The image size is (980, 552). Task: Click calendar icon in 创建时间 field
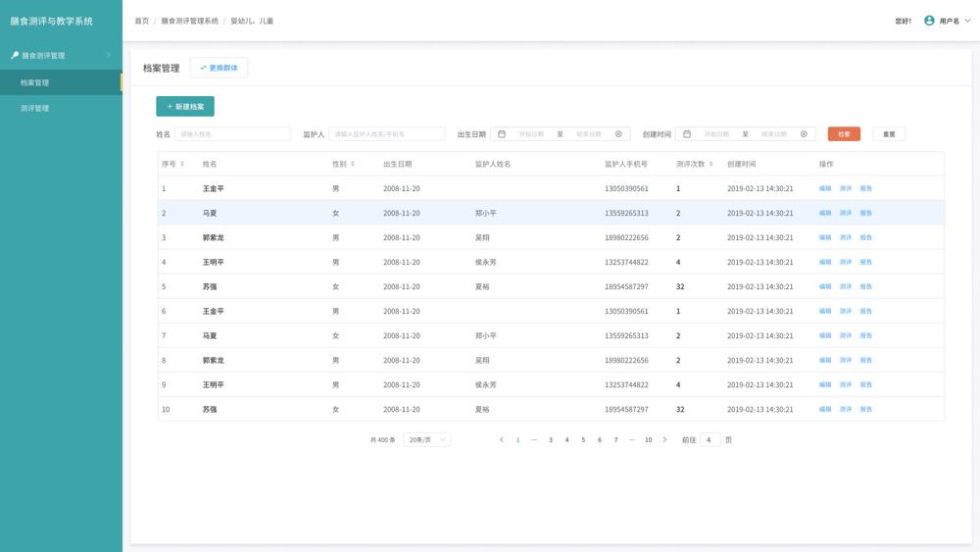pyautogui.click(x=686, y=133)
